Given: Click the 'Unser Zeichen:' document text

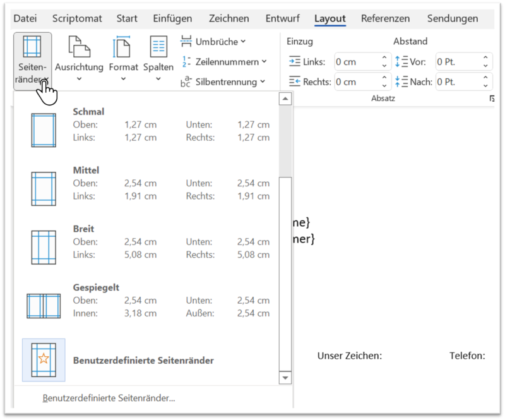Looking at the screenshot, I should tap(350, 356).
